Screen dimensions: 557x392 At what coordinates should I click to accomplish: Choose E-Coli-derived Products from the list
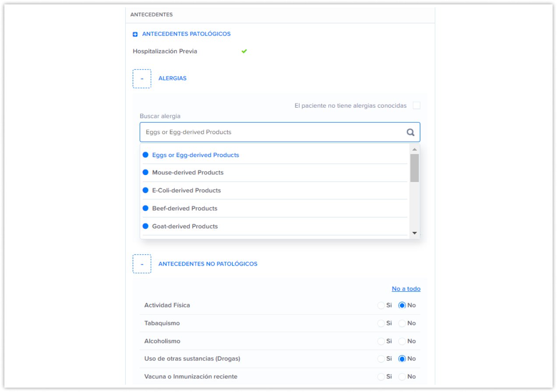186,190
